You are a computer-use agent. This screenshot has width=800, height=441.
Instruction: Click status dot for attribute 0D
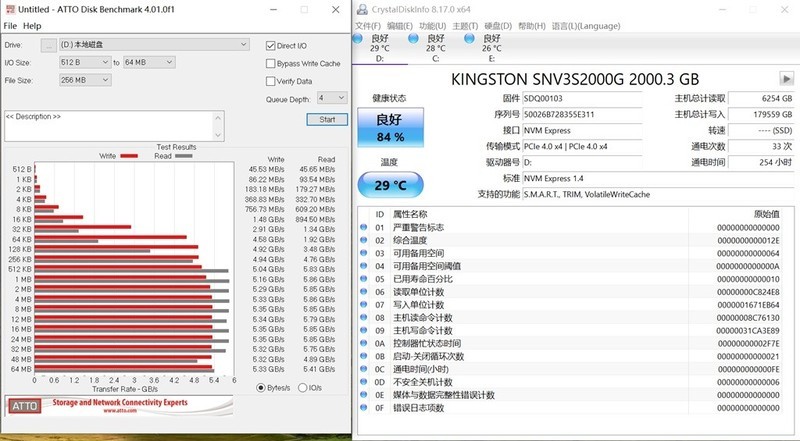[363, 382]
